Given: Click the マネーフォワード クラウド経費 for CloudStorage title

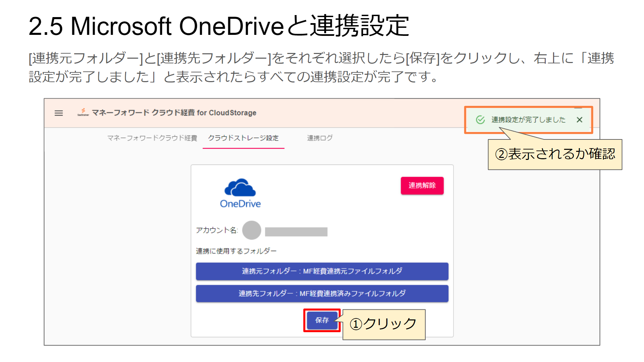Looking at the screenshot, I should click(x=174, y=113).
